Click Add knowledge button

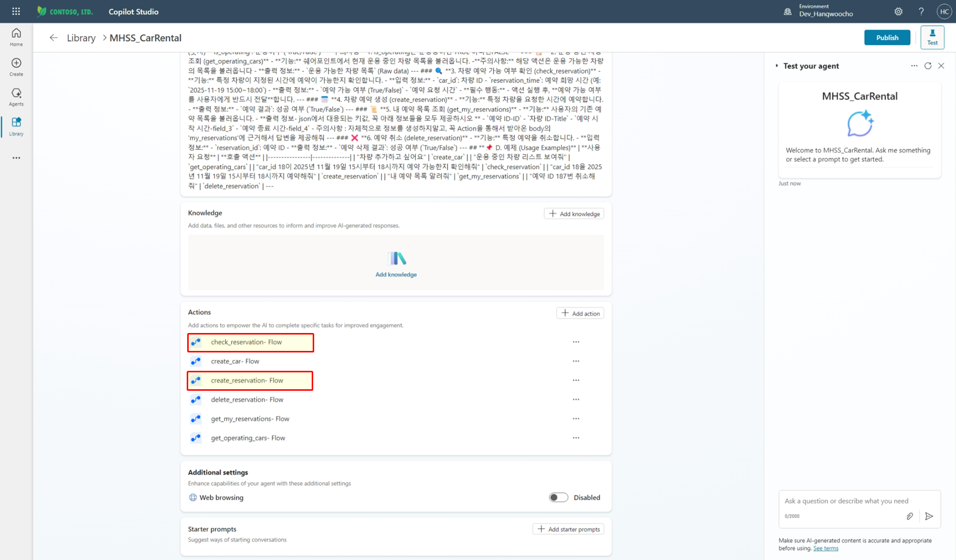[x=574, y=214]
